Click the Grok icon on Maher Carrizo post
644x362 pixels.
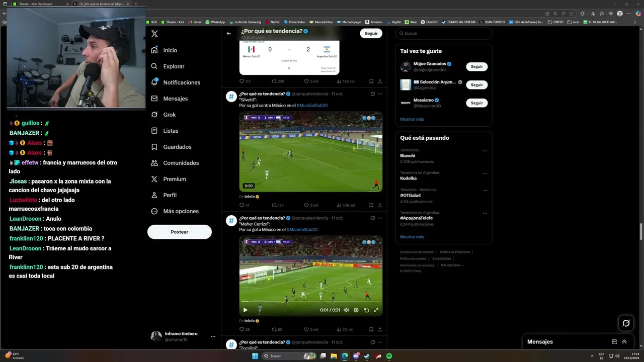372,218
